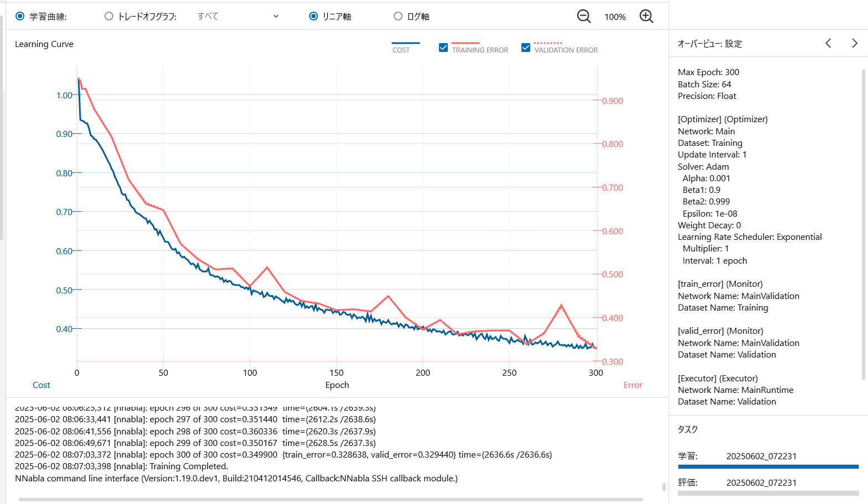Viewport: 868px width, 504px height.
Task: Select the 学習曲線 radio button
Action: [20, 17]
